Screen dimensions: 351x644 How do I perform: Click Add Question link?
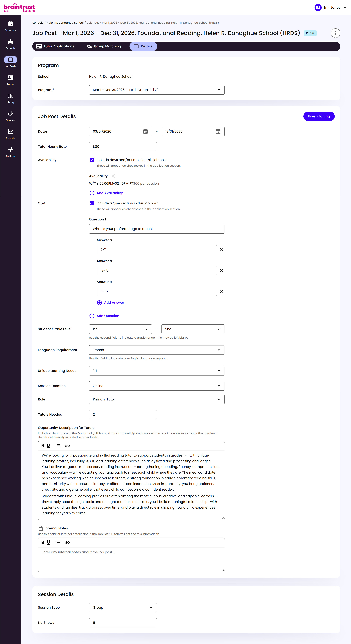pyautogui.click(x=104, y=316)
